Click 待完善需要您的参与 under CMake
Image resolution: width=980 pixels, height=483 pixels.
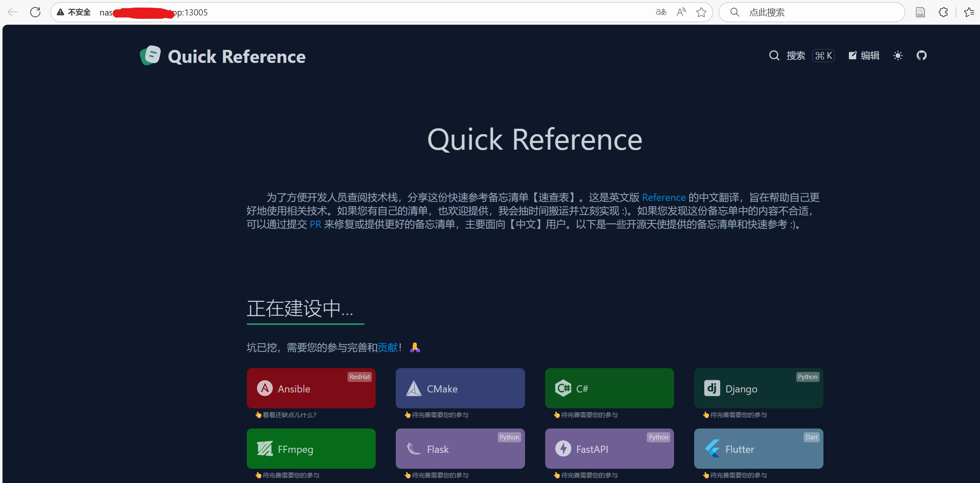440,415
